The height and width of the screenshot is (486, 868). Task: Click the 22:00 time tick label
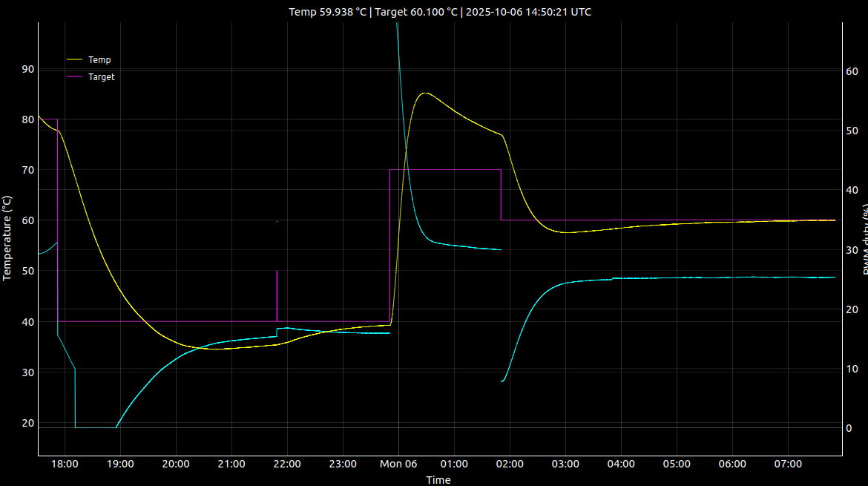(287, 464)
